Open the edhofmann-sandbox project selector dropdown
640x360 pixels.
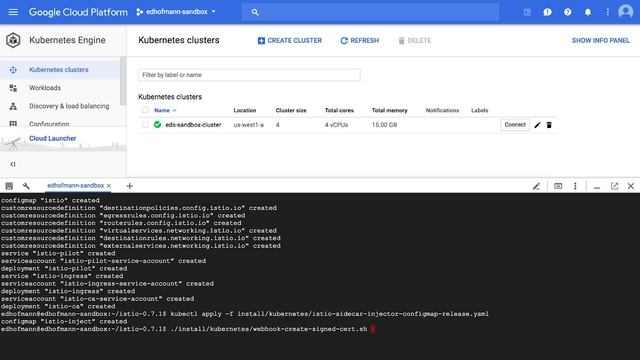[176, 12]
